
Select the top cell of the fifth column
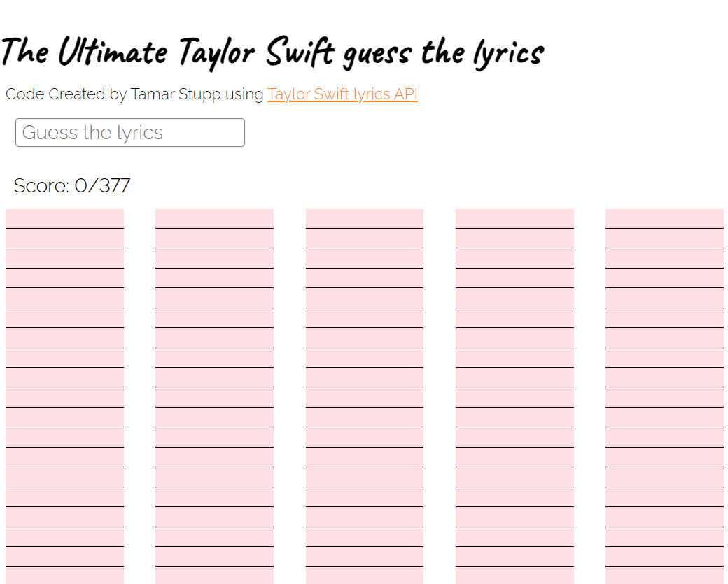coord(664,217)
